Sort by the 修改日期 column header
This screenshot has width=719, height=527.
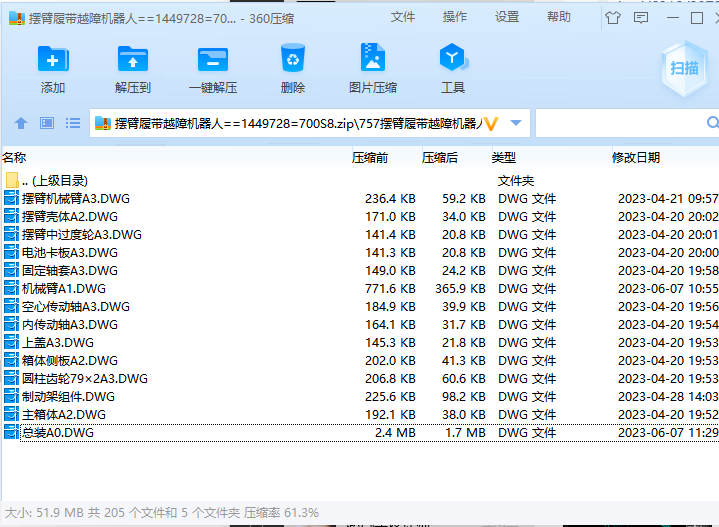pyautogui.click(x=636, y=158)
